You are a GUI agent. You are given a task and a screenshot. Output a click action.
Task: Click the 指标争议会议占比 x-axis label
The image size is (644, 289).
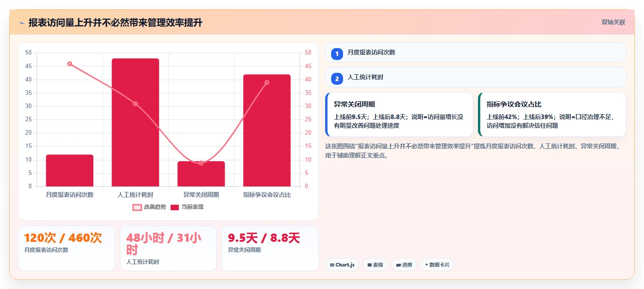tap(267, 195)
